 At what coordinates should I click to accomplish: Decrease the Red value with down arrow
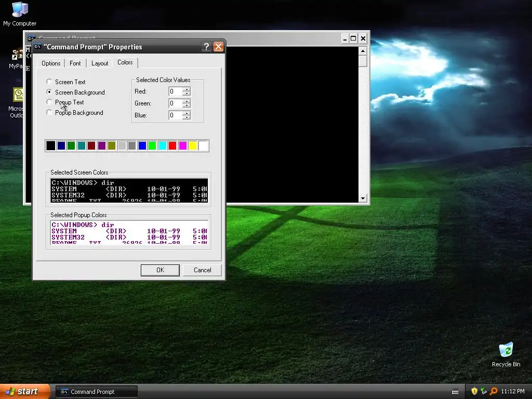point(187,94)
